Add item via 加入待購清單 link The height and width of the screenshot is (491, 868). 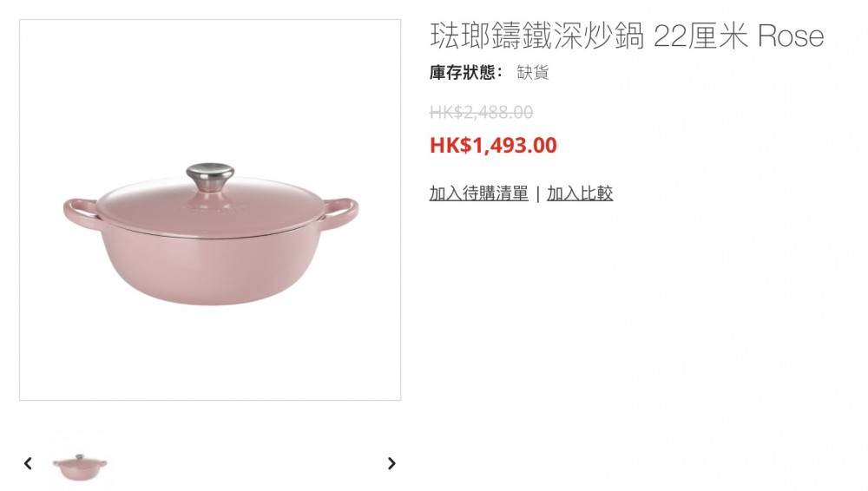point(479,193)
